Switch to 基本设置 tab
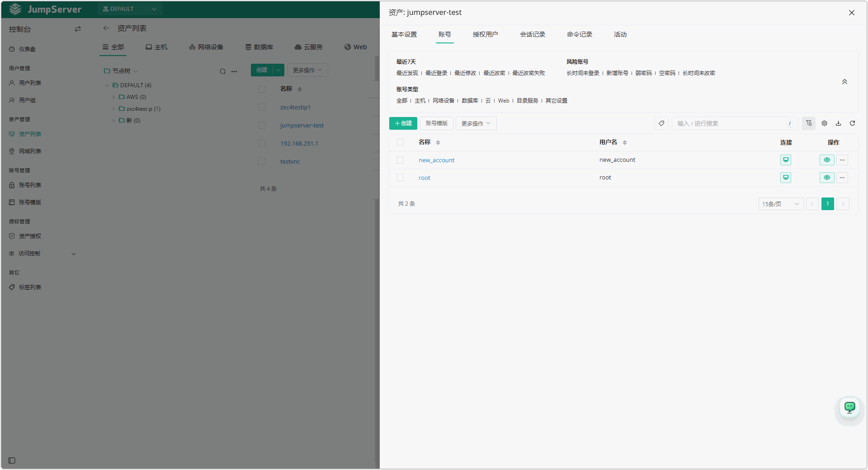868x470 pixels. click(x=404, y=34)
